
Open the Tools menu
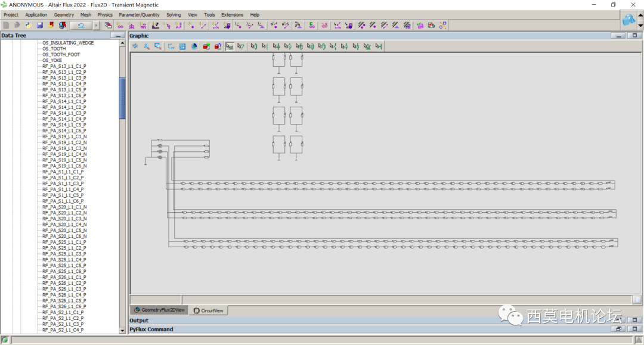click(209, 15)
